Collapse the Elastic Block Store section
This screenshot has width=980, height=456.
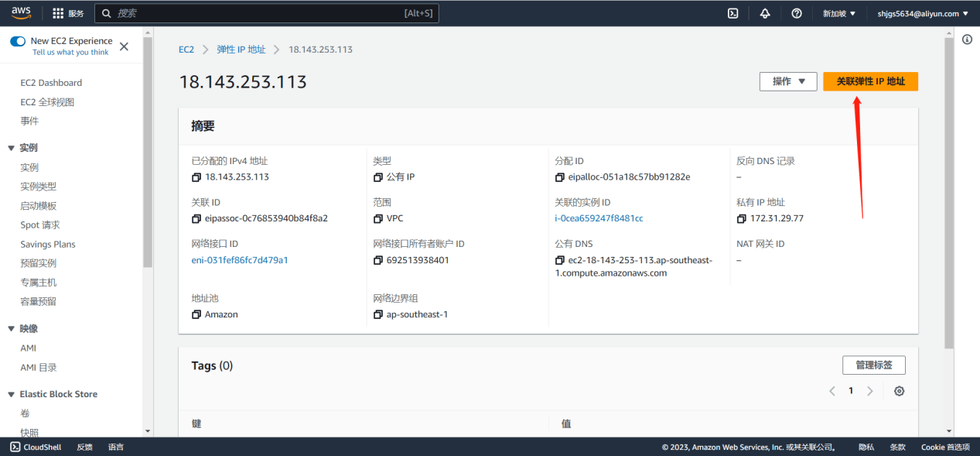point(12,394)
